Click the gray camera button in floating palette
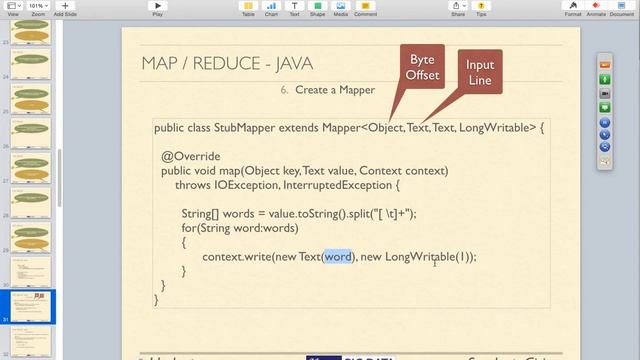640x360 pixels. click(x=605, y=93)
